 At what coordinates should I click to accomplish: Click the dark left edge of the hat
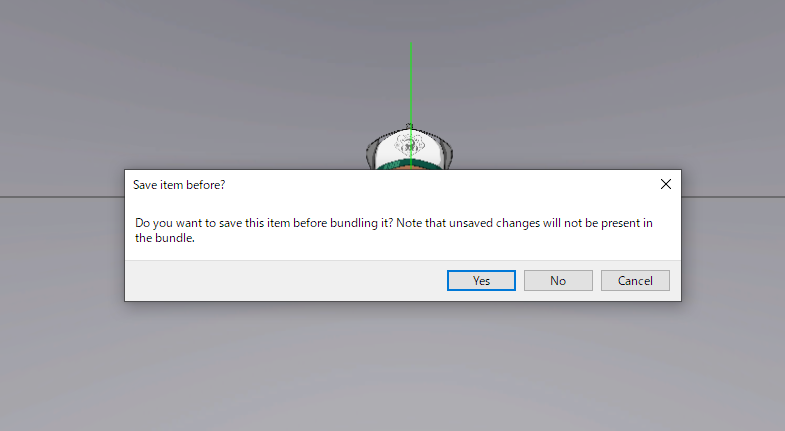tap(371, 154)
